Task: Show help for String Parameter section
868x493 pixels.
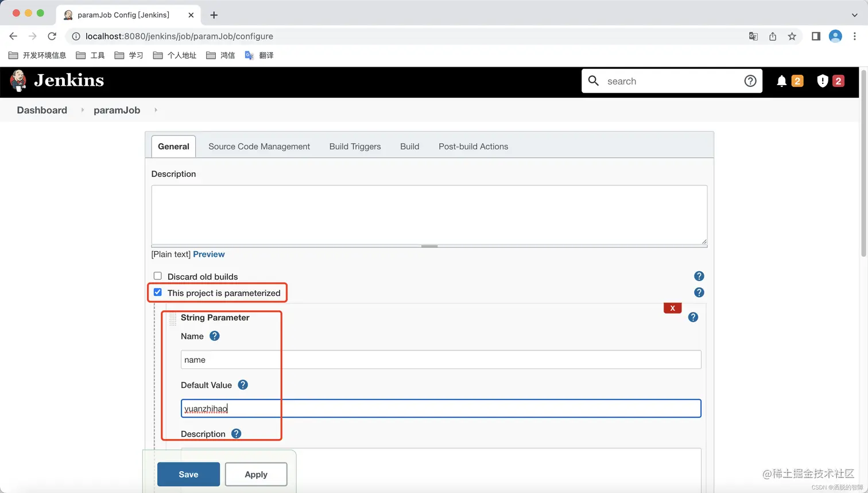Action: [x=693, y=317]
